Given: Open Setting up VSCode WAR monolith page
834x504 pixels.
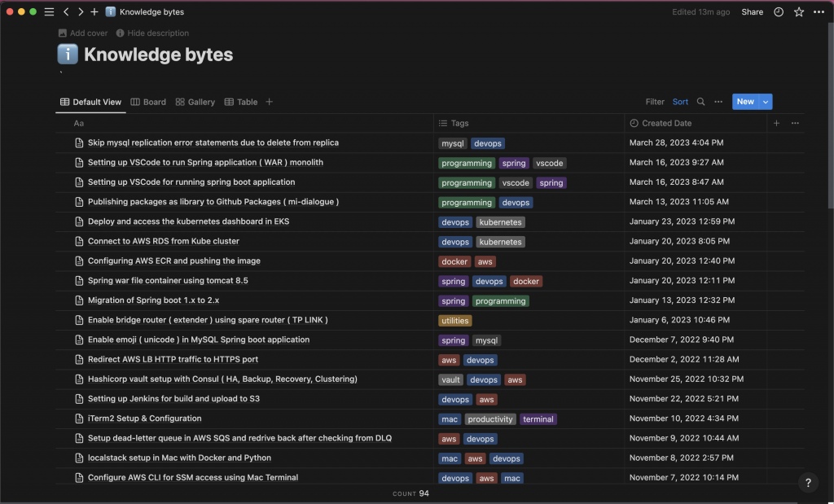Looking at the screenshot, I should click(x=205, y=162).
